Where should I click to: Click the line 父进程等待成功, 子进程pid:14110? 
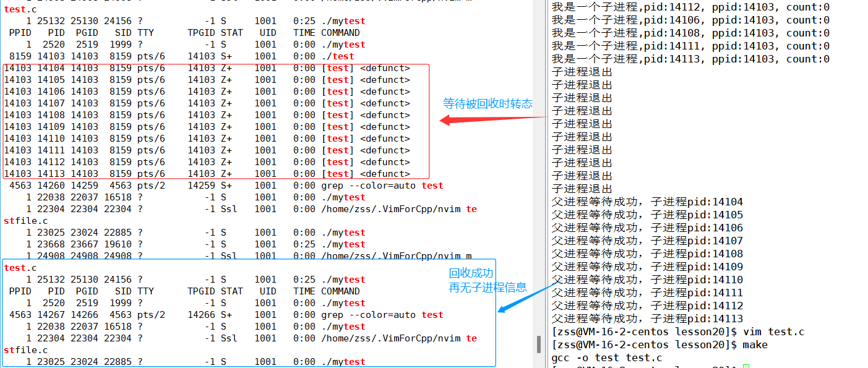647,280
